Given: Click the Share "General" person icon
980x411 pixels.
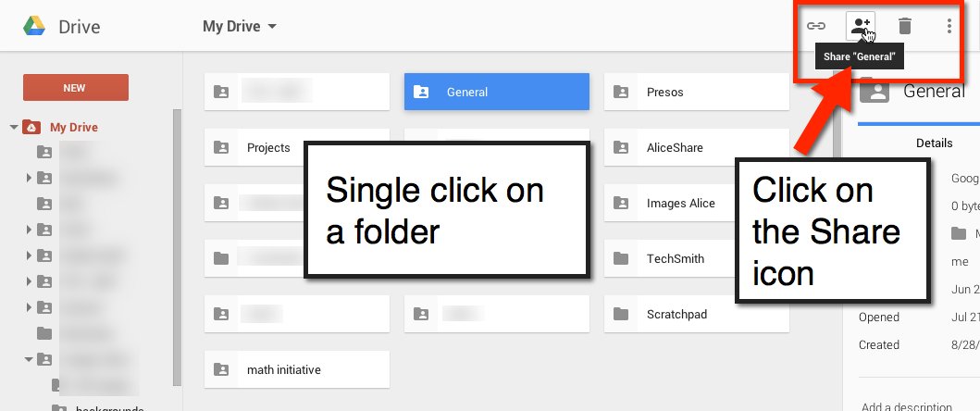Looking at the screenshot, I should pos(861,26).
